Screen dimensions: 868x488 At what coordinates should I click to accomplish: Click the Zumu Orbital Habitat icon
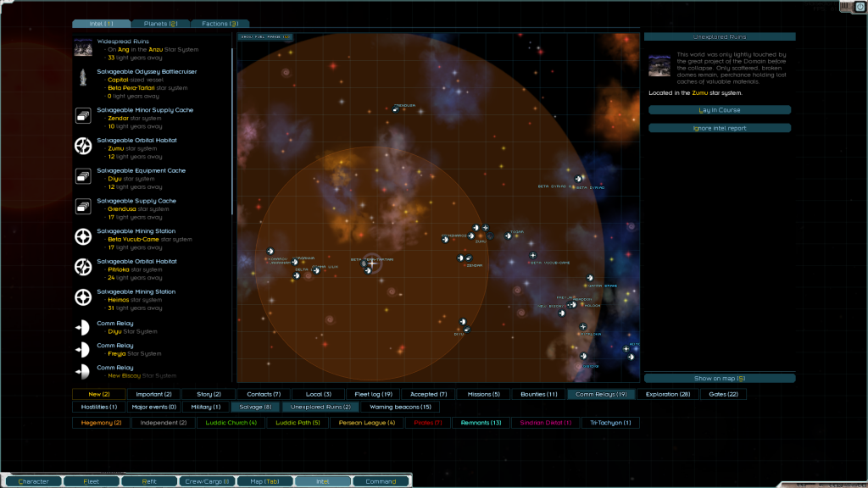[83, 147]
